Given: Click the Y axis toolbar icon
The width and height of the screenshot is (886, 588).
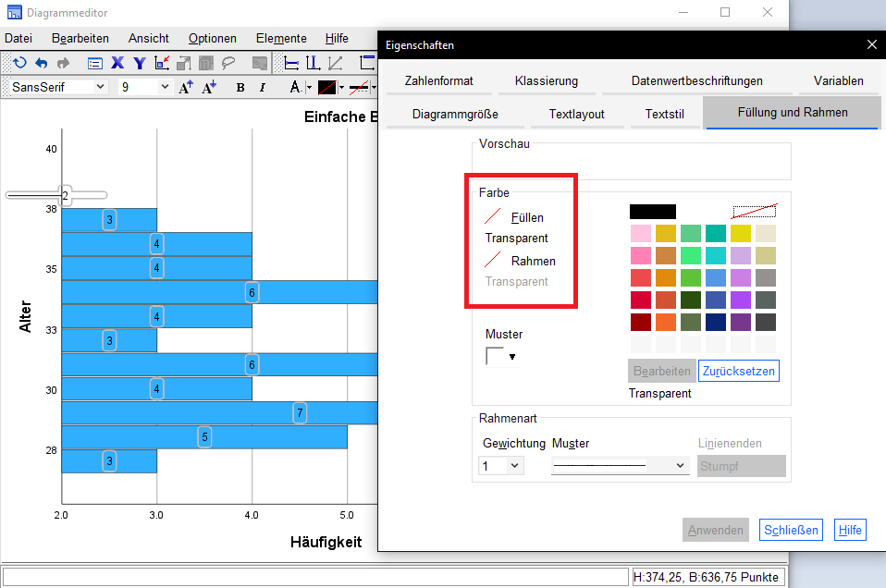Looking at the screenshot, I should tap(139, 63).
